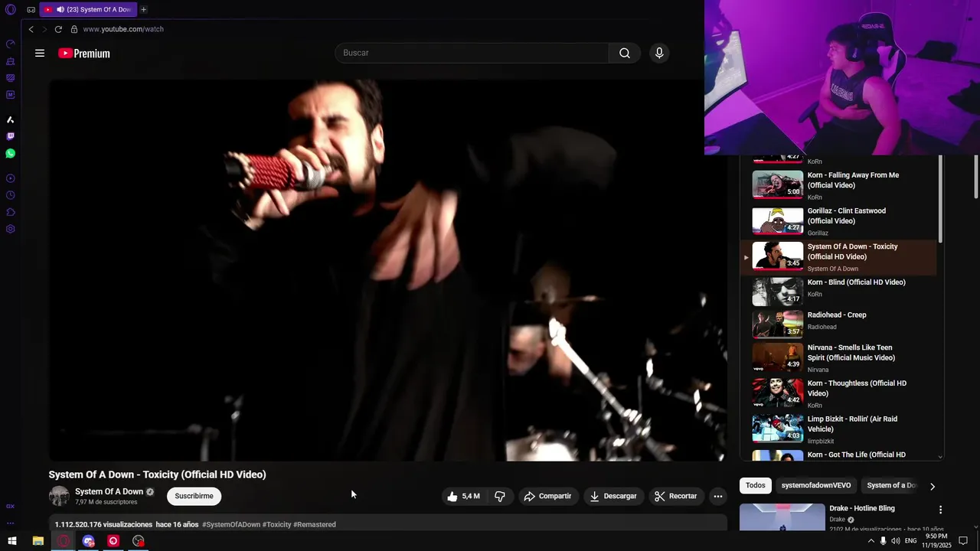Open Twitch panel in the sidebar

click(11, 136)
